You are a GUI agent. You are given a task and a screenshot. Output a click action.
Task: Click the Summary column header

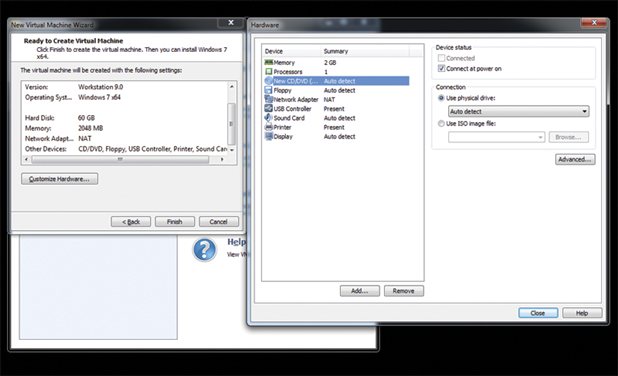point(365,51)
